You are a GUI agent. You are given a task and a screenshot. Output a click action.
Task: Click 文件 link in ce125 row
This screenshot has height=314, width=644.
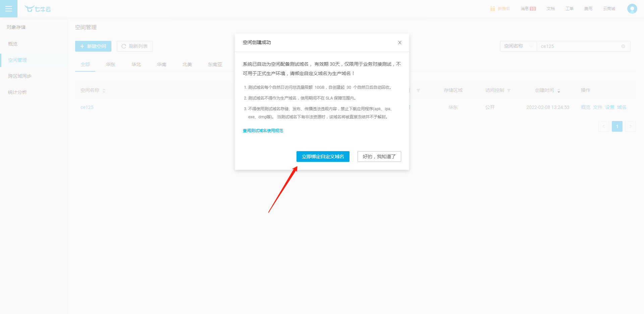[598, 107]
